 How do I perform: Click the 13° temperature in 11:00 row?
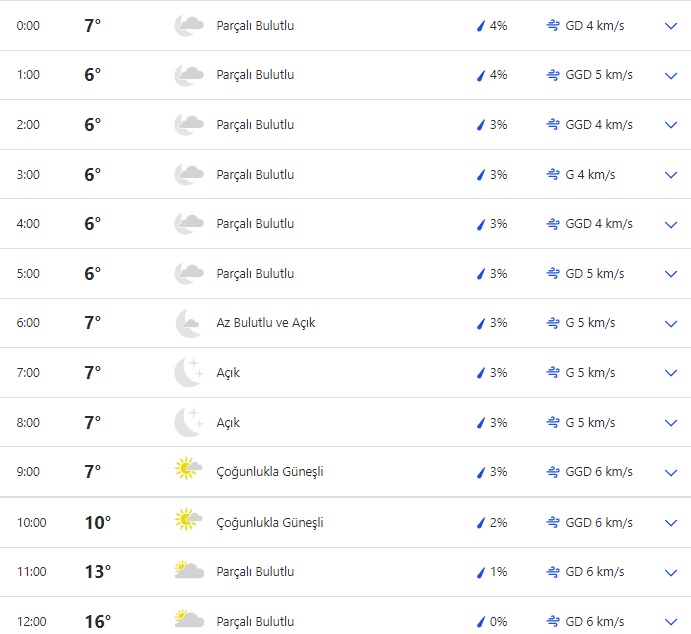(97, 572)
